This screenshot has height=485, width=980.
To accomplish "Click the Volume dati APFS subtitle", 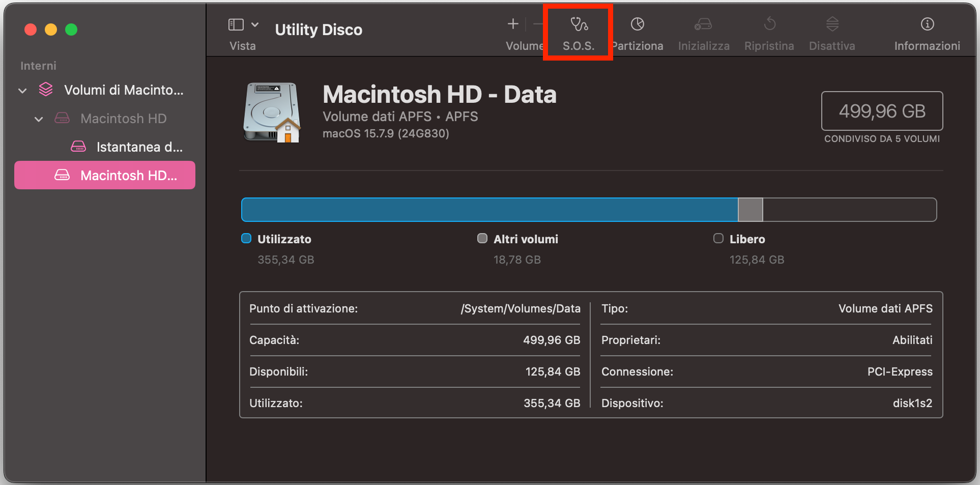I will tap(400, 117).
